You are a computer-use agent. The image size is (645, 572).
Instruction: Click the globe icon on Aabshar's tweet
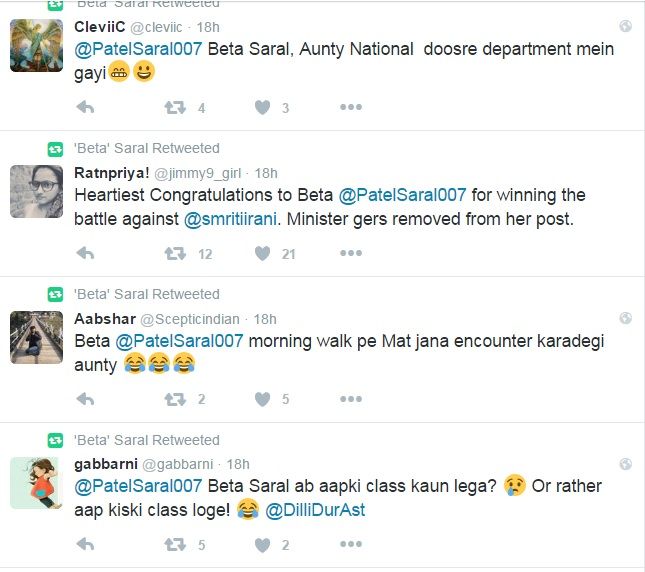(625, 319)
